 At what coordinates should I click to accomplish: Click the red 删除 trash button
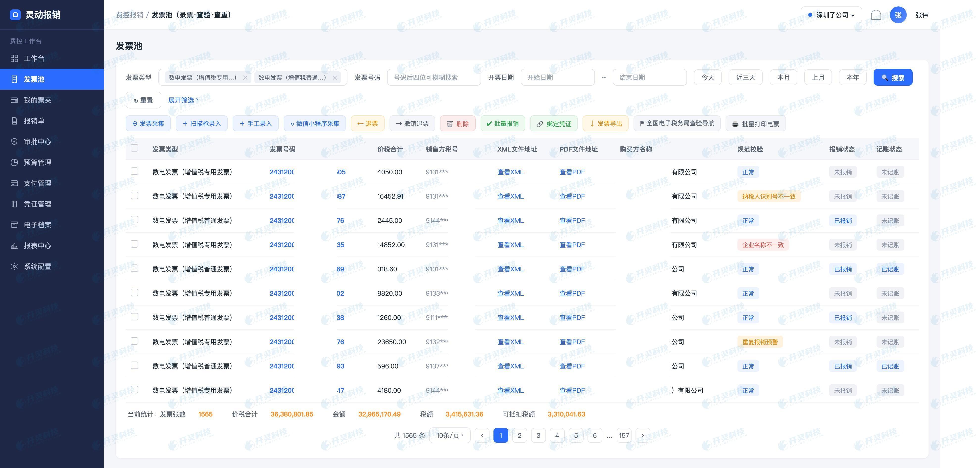pyautogui.click(x=458, y=123)
